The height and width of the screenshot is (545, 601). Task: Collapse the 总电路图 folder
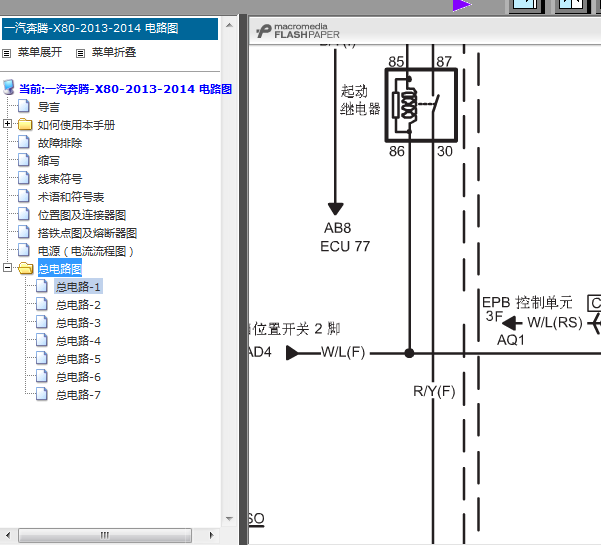pyautogui.click(x=7, y=268)
